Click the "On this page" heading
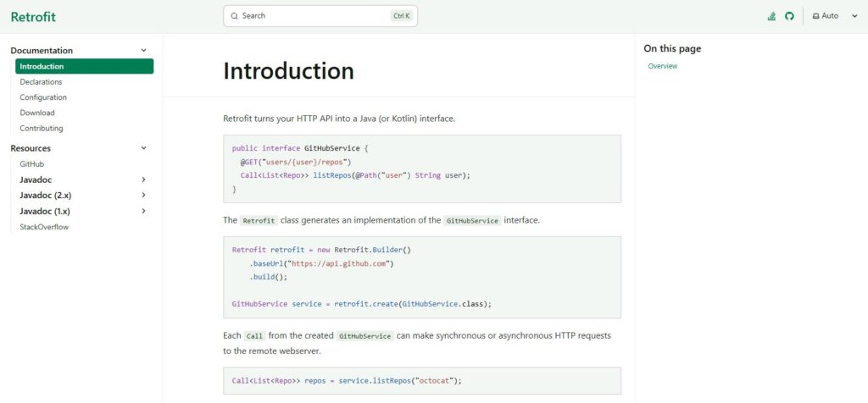868x403 pixels. (x=672, y=48)
